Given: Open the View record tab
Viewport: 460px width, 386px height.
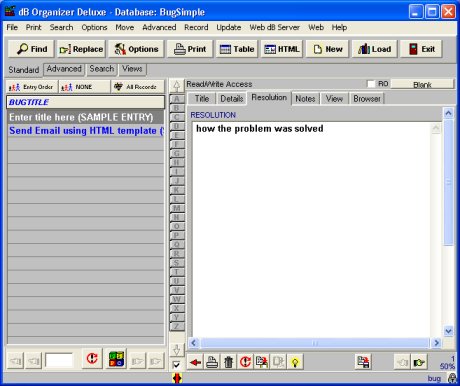Looking at the screenshot, I should point(334,99).
